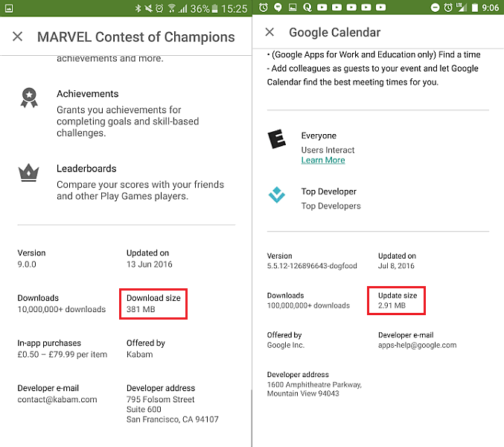
Task: Tap the Bluetooth status bar icon
Action: point(138,8)
